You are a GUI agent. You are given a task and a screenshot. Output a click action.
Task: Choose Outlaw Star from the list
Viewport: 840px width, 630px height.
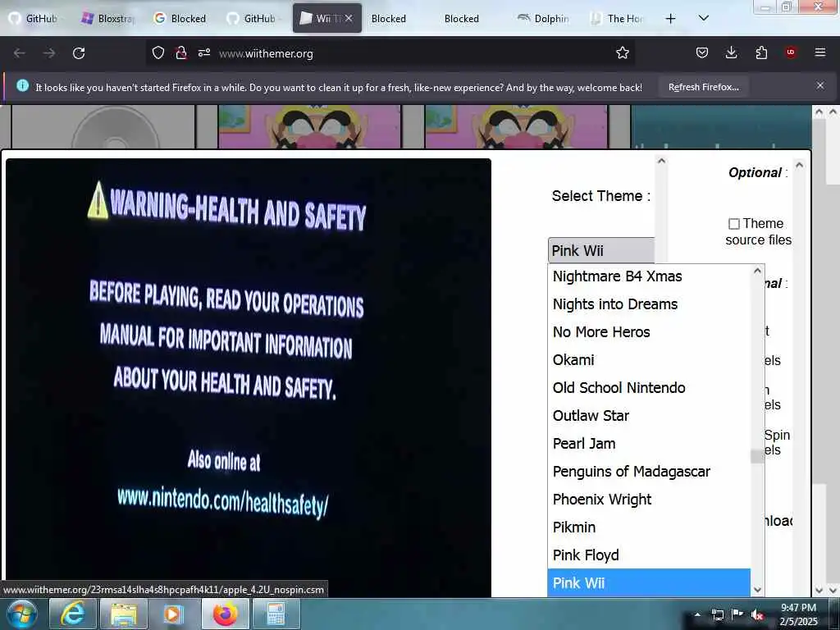coord(649,416)
